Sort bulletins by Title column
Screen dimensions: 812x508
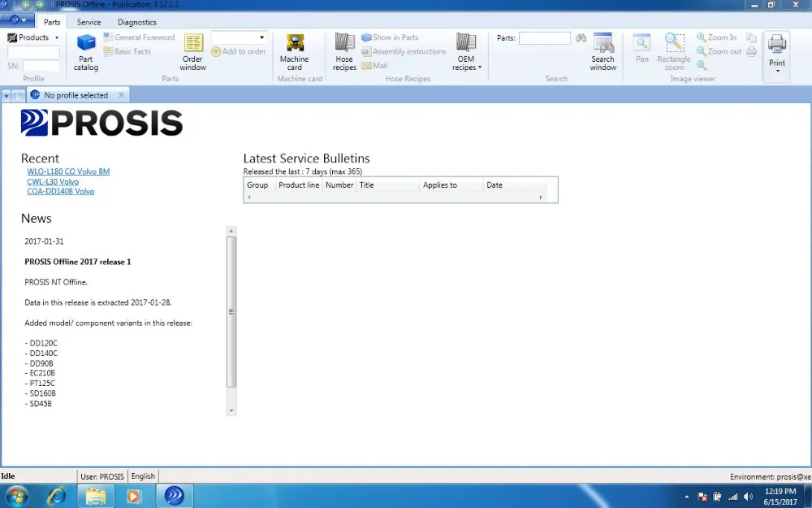pyautogui.click(x=388, y=185)
